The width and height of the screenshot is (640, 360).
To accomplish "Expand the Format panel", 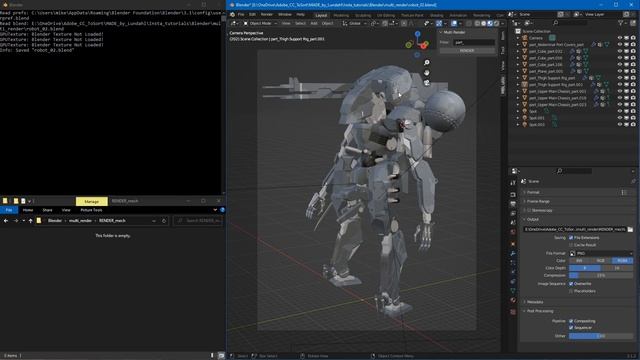I will [533, 192].
